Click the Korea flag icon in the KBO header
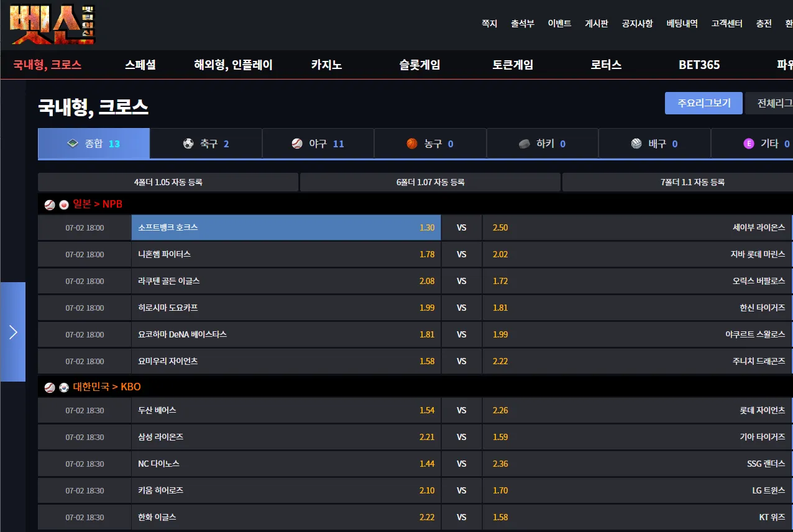Image resolution: width=793 pixels, height=532 pixels. point(64,387)
